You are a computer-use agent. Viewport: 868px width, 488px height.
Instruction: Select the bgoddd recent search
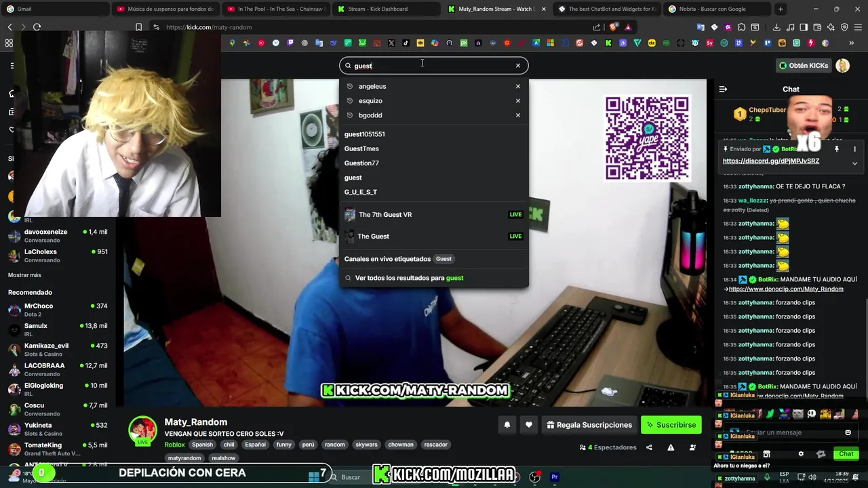pyautogui.click(x=370, y=115)
